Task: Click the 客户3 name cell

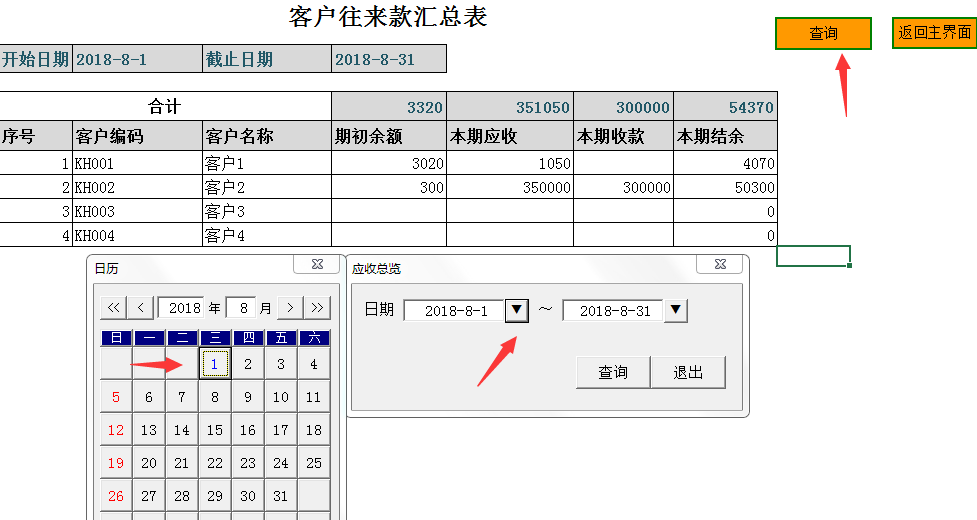Action: [267, 212]
